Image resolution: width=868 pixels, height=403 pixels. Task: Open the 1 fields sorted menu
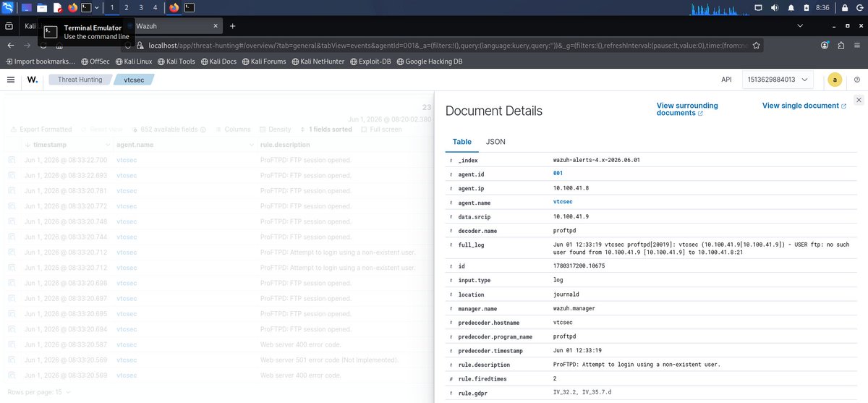coord(325,130)
